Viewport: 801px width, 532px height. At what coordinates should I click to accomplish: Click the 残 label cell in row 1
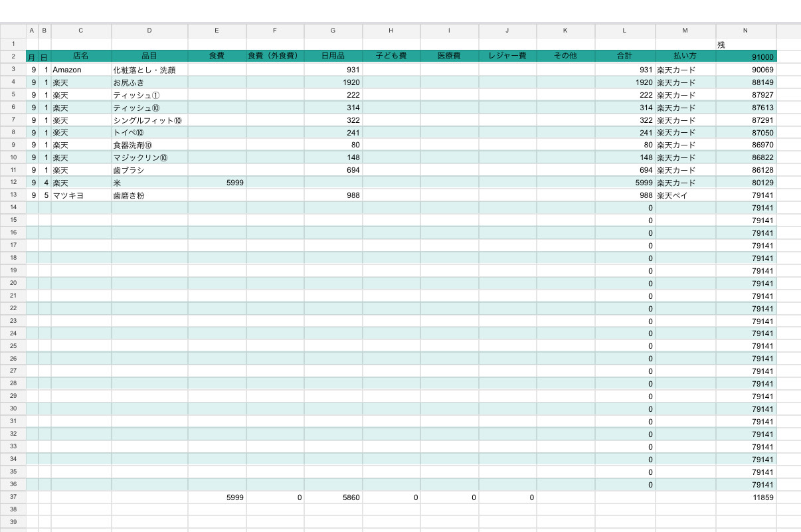[x=745, y=44]
